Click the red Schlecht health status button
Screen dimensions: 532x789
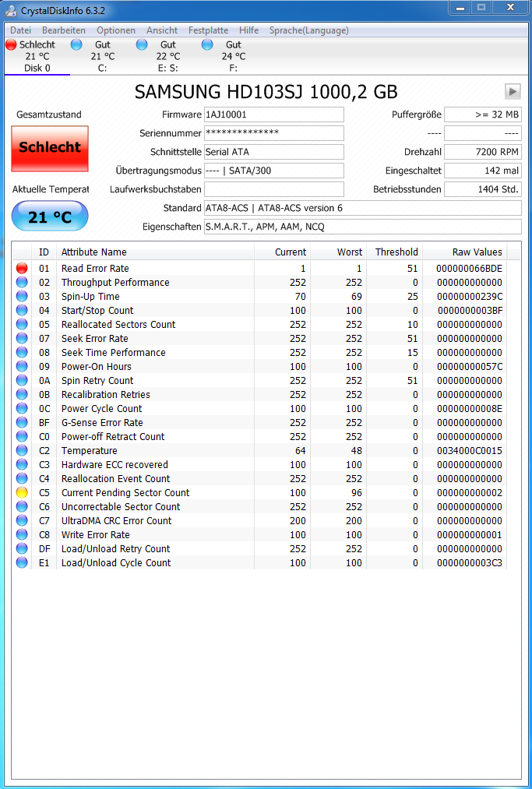pyautogui.click(x=50, y=149)
